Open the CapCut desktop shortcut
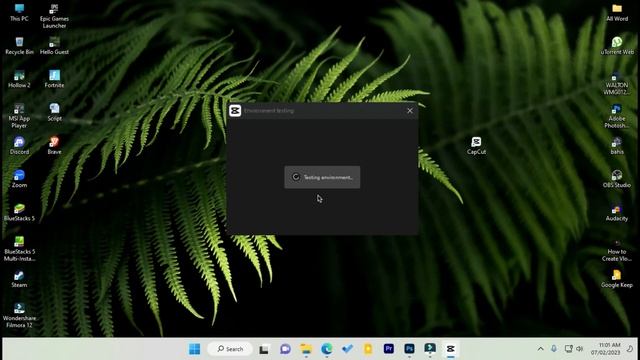Image resolution: width=640 pixels, height=360 pixels. [x=476, y=146]
